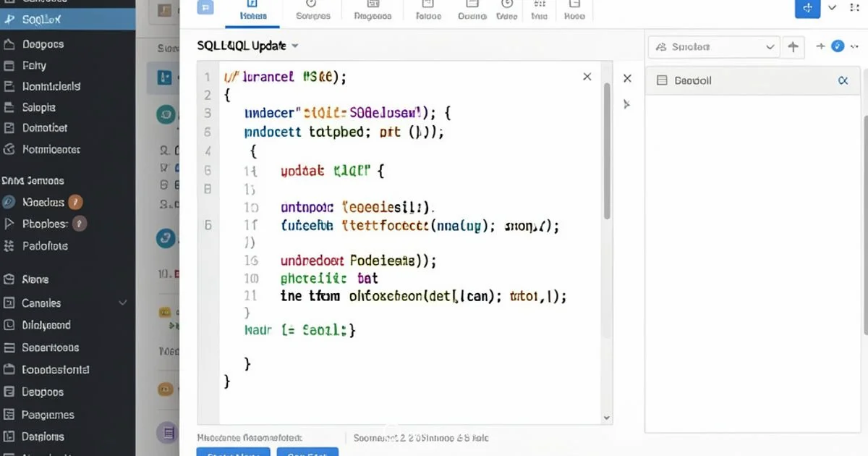Switch to the Sources tab
868x456 pixels.
pos(312,12)
